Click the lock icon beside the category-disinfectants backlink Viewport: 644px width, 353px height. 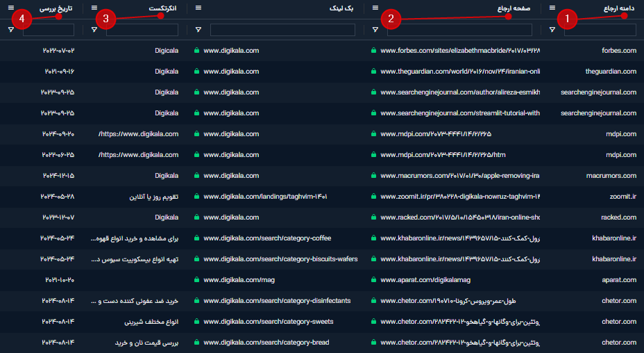tap(196, 300)
